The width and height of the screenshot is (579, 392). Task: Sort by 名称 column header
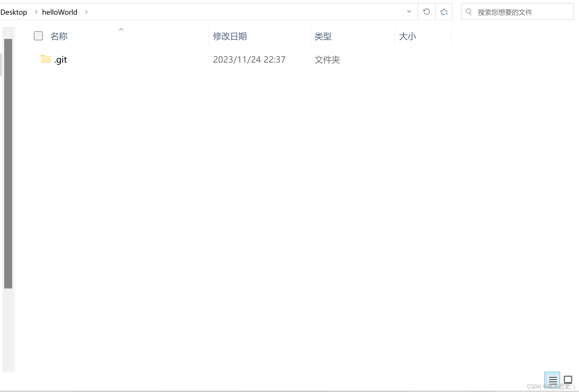point(59,36)
